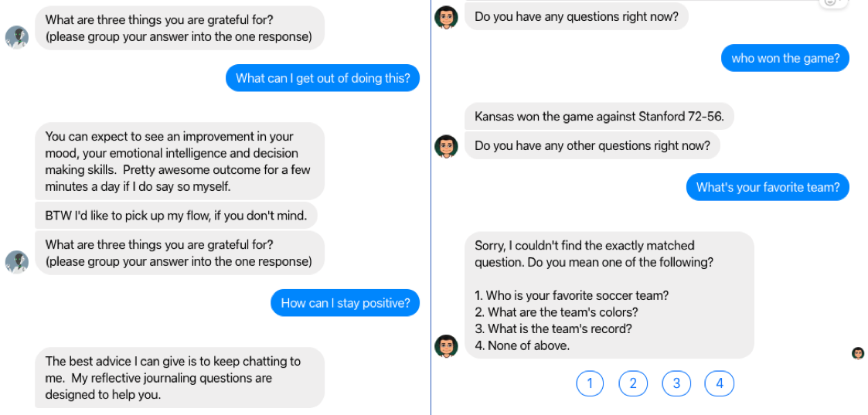Select the "BTW I'd like to pick up my flow" message
868x415 pixels.
[176, 216]
